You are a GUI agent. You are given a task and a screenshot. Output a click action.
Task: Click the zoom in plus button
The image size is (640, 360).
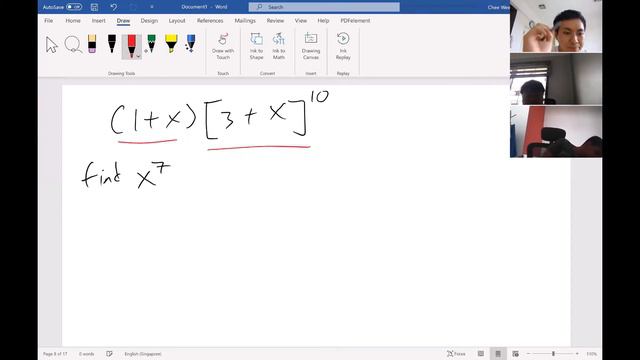click(x=577, y=354)
